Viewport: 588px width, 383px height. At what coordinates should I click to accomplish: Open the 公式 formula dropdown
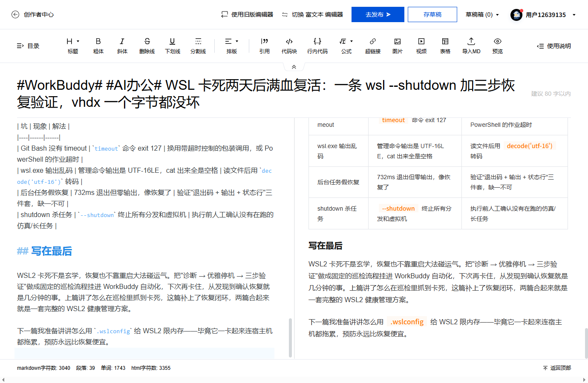pyautogui.click(x=346, y=46)
